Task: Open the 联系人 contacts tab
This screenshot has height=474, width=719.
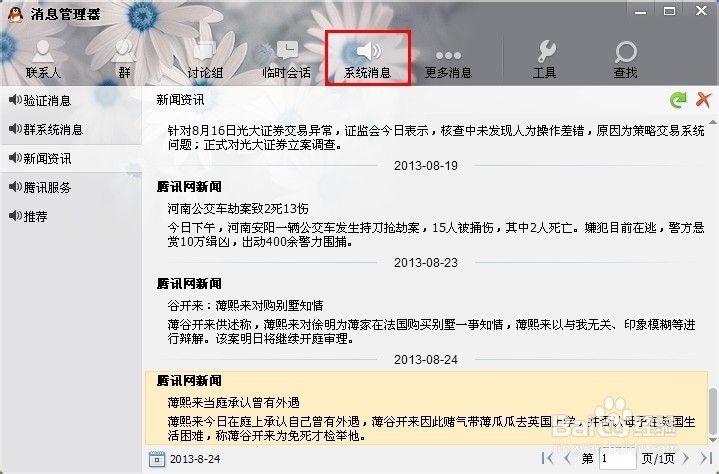Action: coord(43,60)
